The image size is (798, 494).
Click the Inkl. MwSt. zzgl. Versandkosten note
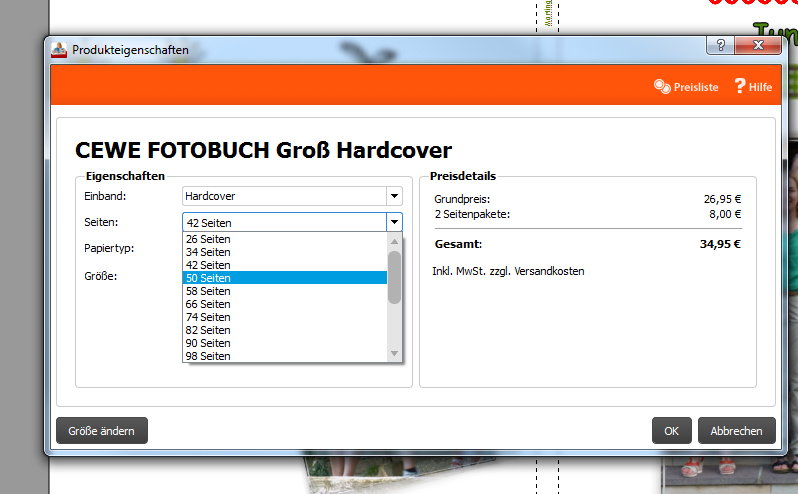508,271
